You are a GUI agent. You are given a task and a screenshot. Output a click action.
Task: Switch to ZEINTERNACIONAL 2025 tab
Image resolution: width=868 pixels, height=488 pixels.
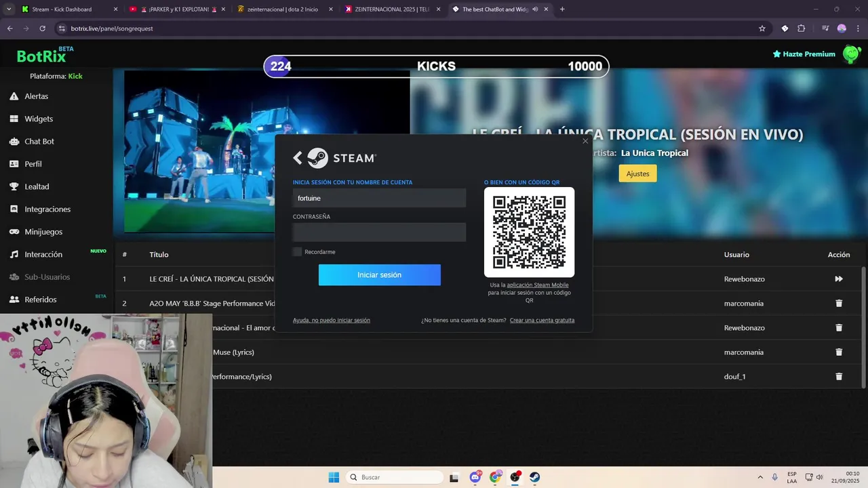click(393, 9)
